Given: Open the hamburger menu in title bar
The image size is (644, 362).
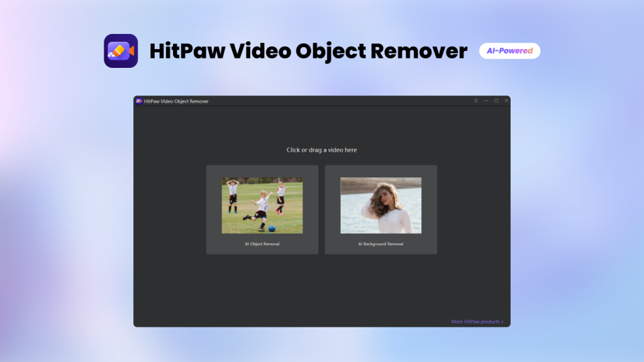Looking at the screenshot, I should (475, 101).
